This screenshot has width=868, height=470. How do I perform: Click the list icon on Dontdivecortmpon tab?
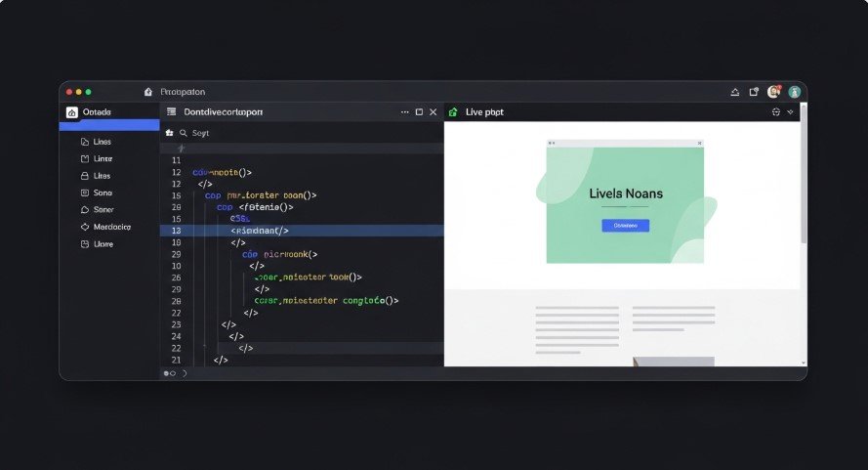click(x=172, y=112)
